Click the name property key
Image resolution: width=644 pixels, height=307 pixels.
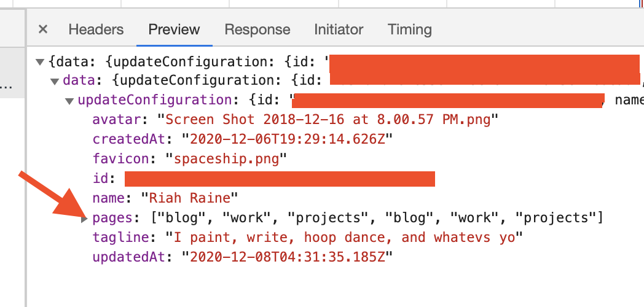(x=109, y=198)
